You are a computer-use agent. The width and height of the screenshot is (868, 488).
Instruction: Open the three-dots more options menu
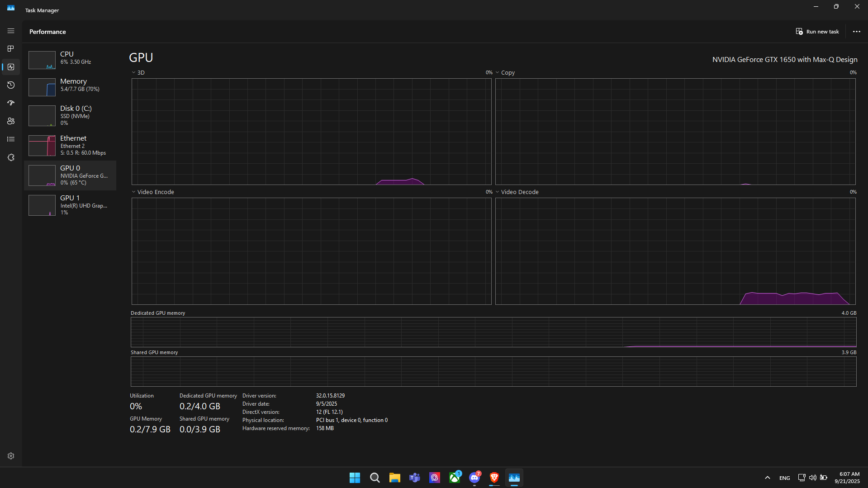(856, 32)
